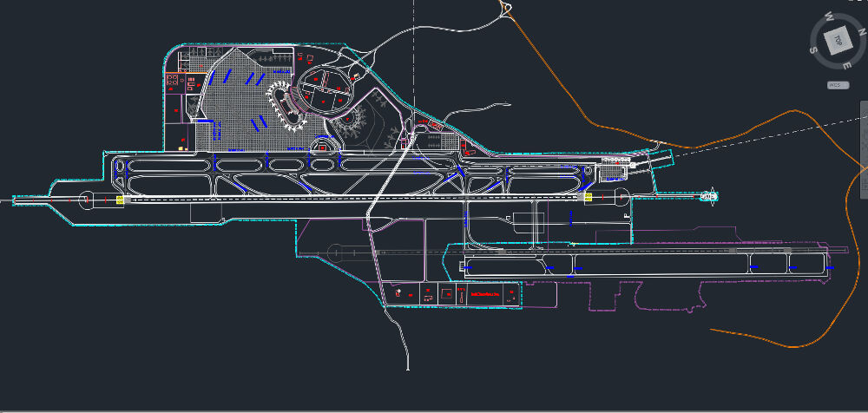Click the S compass letter on ViewCube
The height and width of the screenshot is (413, 868).
point(813,50)
